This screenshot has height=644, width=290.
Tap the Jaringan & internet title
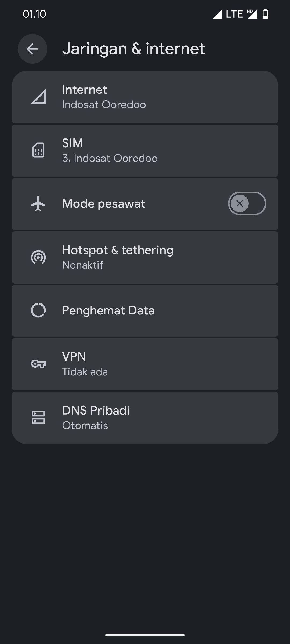click(133, 49)
